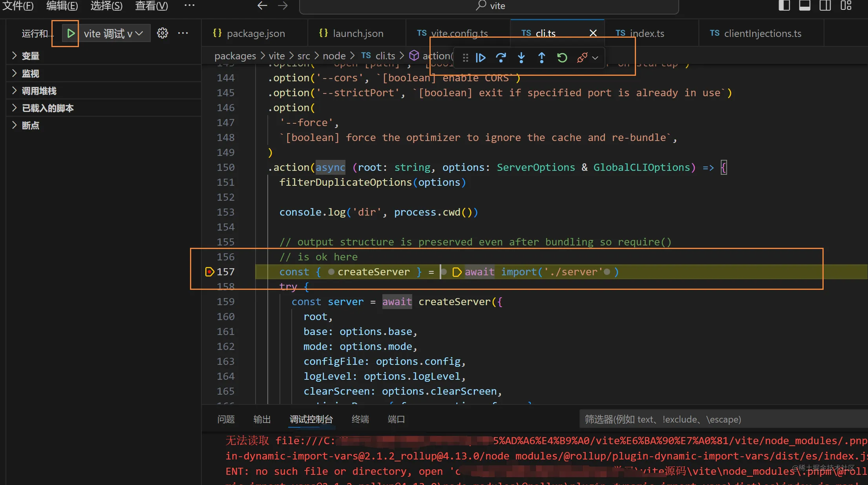Screen dimensions: 868x485
Task: Open launch.json via the gear icon
Action: click(163, 33)
